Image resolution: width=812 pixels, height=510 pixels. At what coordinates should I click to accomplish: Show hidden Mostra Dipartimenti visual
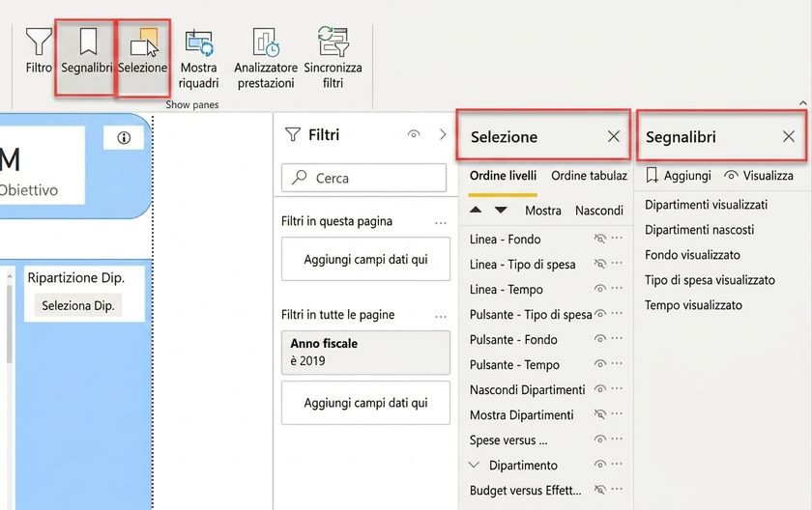pos(600,413)
